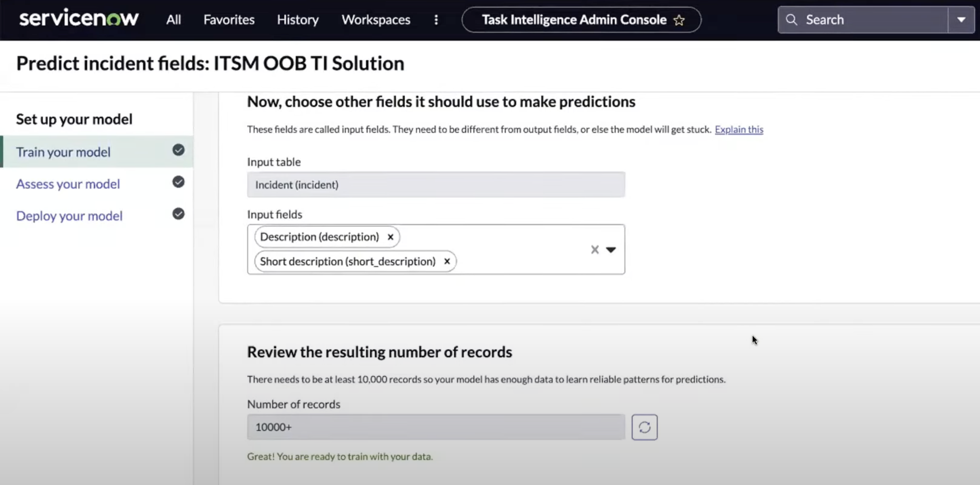The image size is (980, 485).
Task: Remove the Short description input field chip
Action: [x=446, y=261]
